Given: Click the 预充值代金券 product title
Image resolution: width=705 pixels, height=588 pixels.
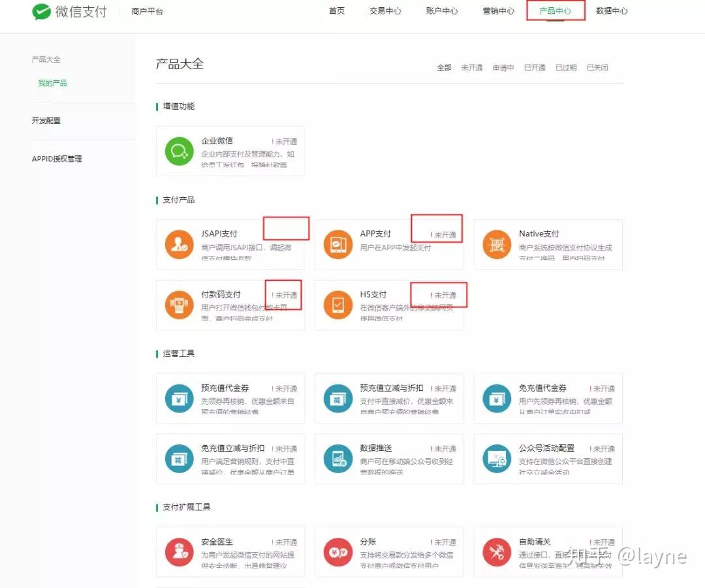Looking at the screenshot, I should click(225, 388).
